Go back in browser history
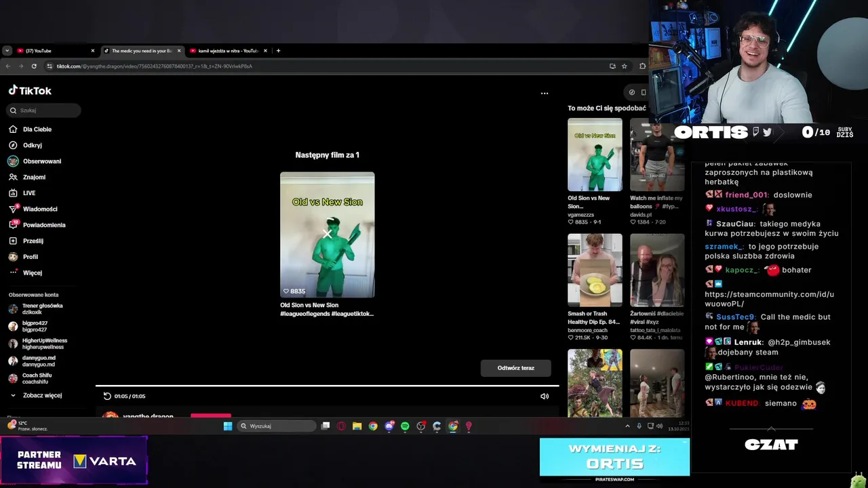This screenshot has height=488, width=868. 8,66
